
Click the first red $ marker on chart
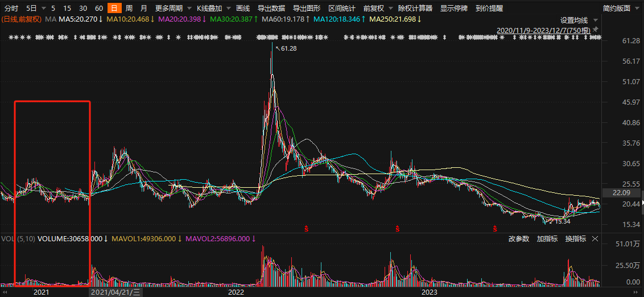point(307,229)
